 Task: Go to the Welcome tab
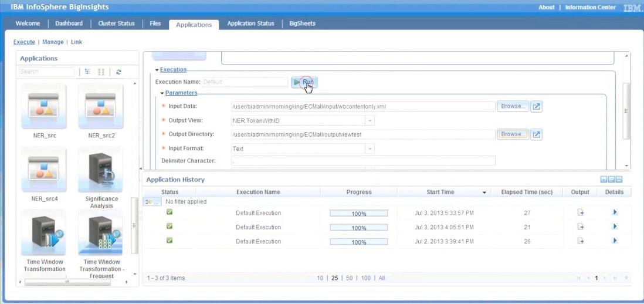click(28, 23)
